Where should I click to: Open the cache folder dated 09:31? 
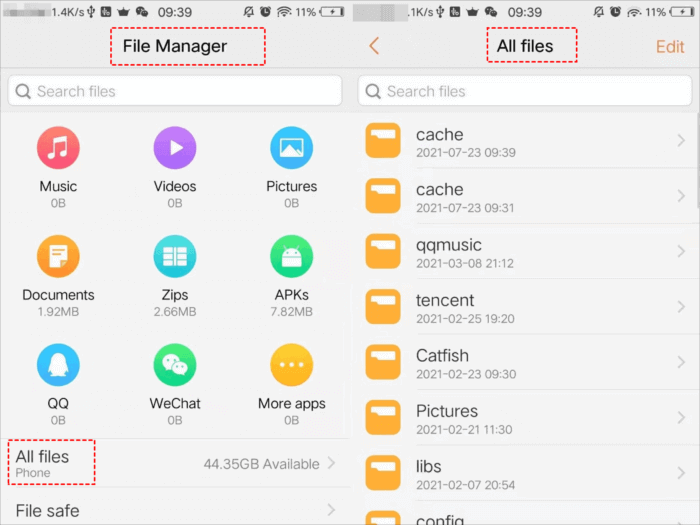point(525,196)
